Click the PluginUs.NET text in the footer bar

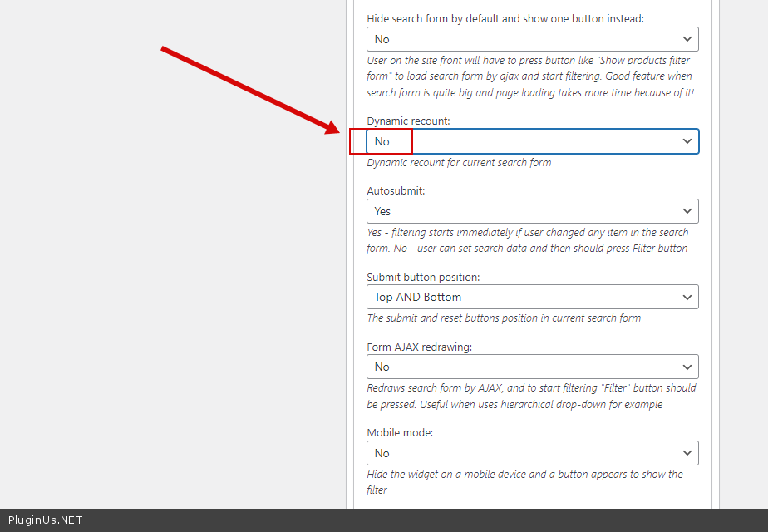[46, 520]
